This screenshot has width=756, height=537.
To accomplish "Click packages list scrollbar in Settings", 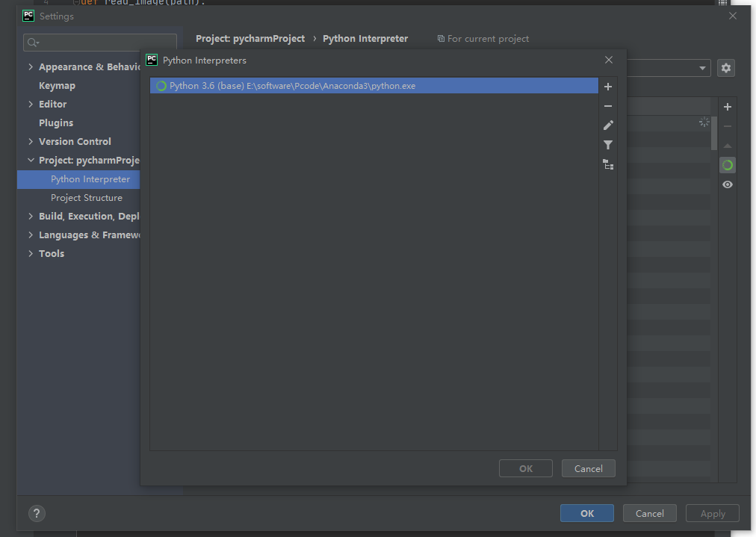I will 714,133.
